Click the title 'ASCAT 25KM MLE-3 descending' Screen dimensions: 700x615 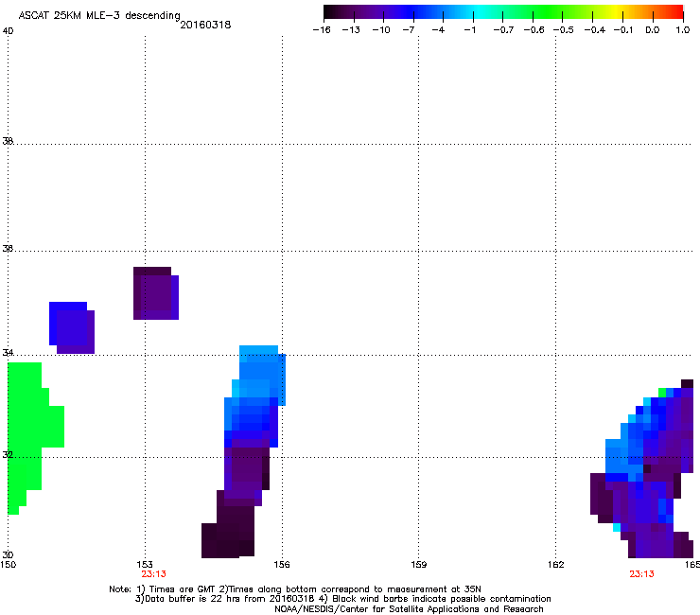click(99, 16)
